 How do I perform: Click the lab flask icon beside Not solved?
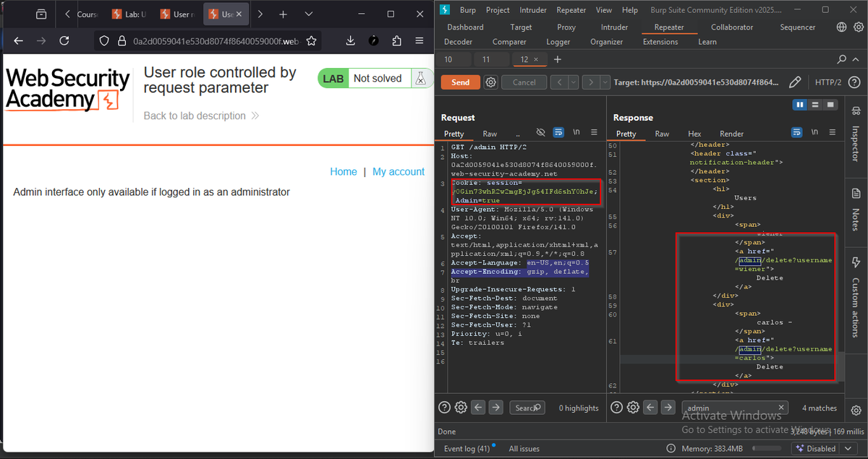[x=420, y=78]
